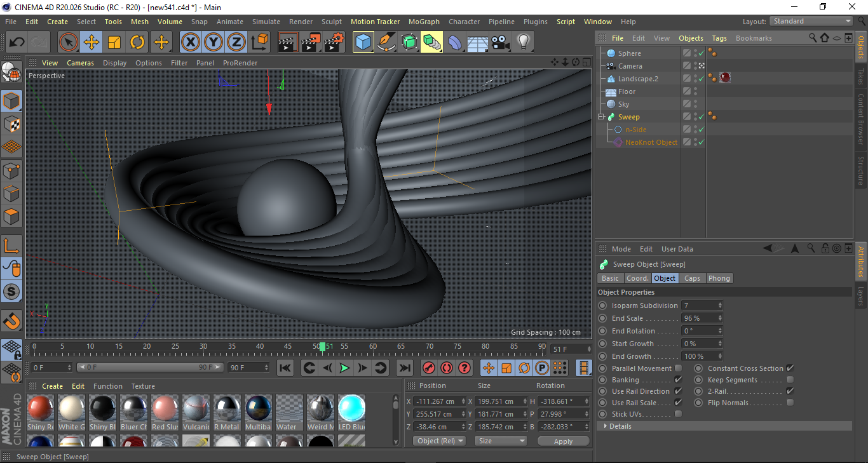The width and height of the screenshot is (868, 463).
Task: Switch to Points mode
Action: [11, 170]
